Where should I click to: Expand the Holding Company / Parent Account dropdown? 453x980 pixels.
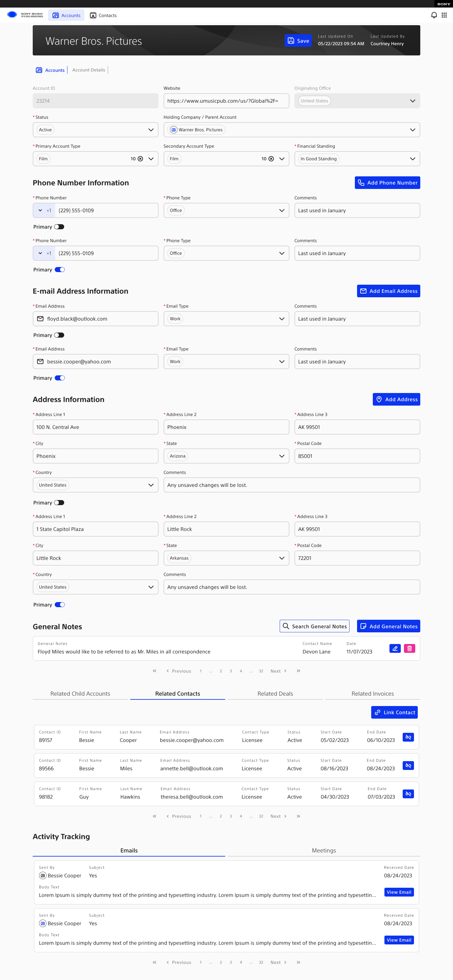click(292, 130)
